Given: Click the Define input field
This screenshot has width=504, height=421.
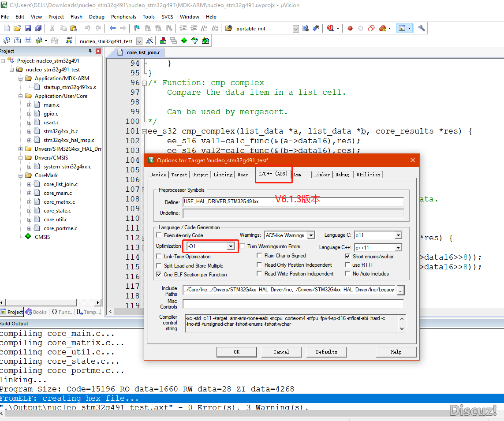Looking at the screenshot, I should tap(293, 201).
